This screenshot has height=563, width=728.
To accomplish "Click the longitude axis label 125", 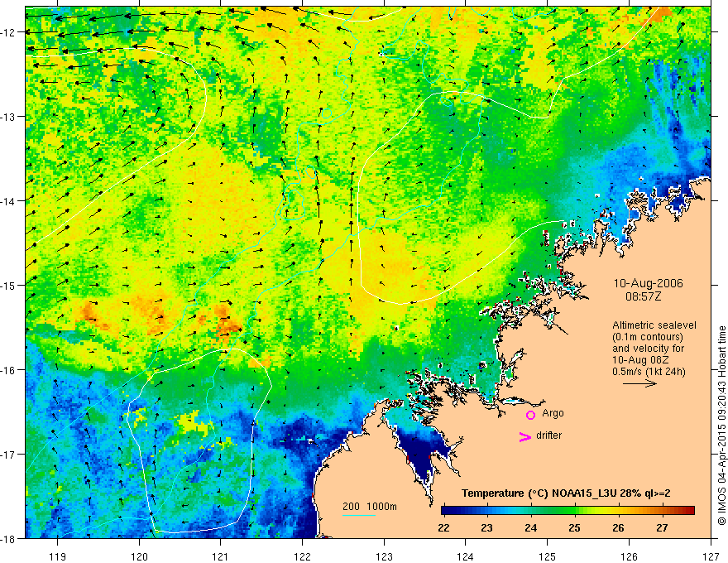I will [x=548, y=556].
